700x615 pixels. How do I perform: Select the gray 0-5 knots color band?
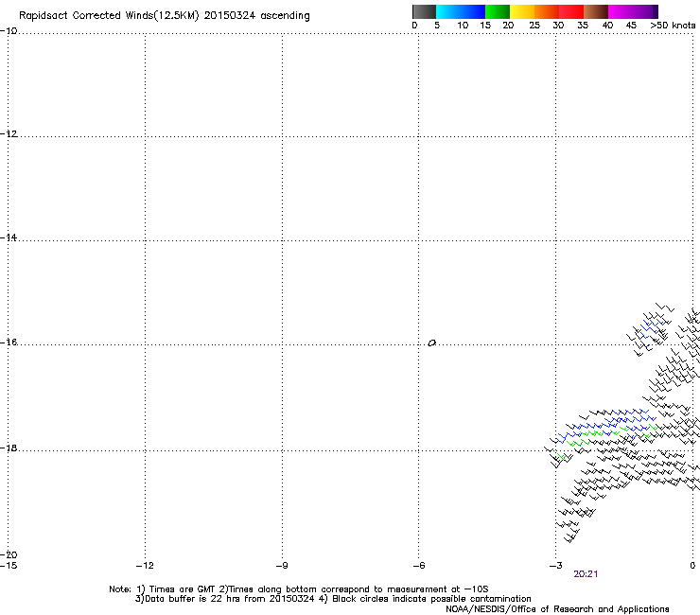[424, 11]
